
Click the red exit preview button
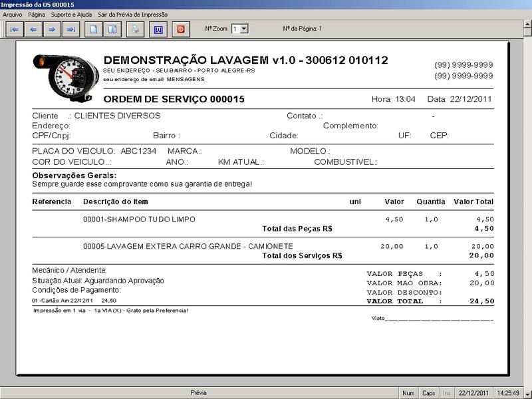[x=180, y=29]
